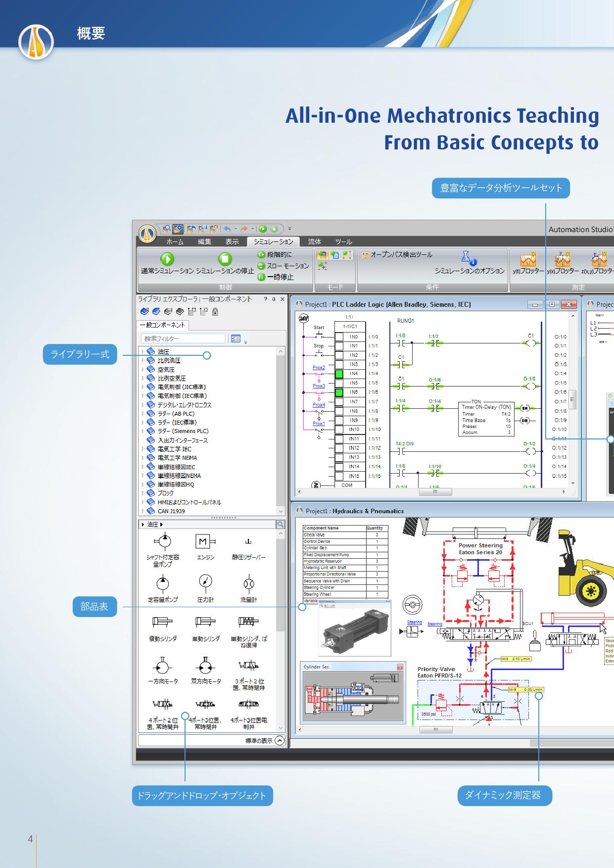Click the Prox2 link in ladder diagram

319,368
